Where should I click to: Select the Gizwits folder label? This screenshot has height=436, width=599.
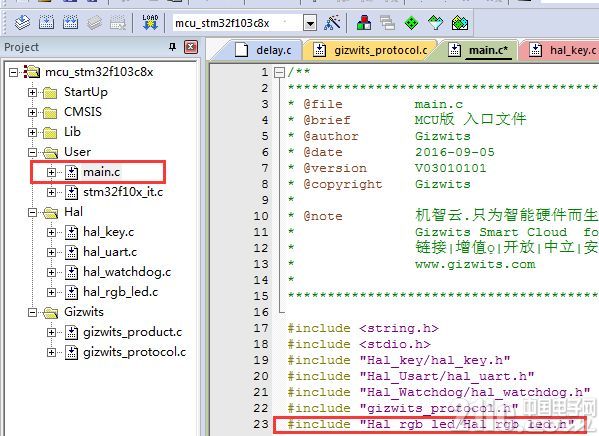coord(84,312)
